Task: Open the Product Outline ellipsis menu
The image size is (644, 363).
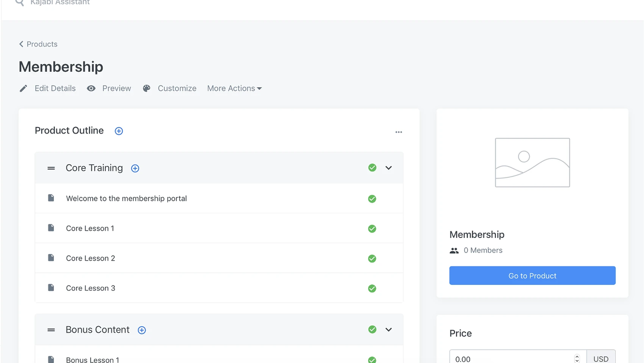Action: pos(399,132)
